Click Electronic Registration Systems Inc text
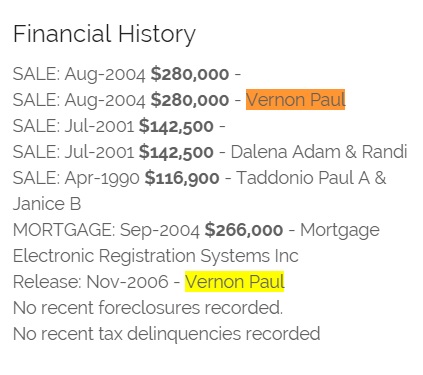 [x=156, y=256]
